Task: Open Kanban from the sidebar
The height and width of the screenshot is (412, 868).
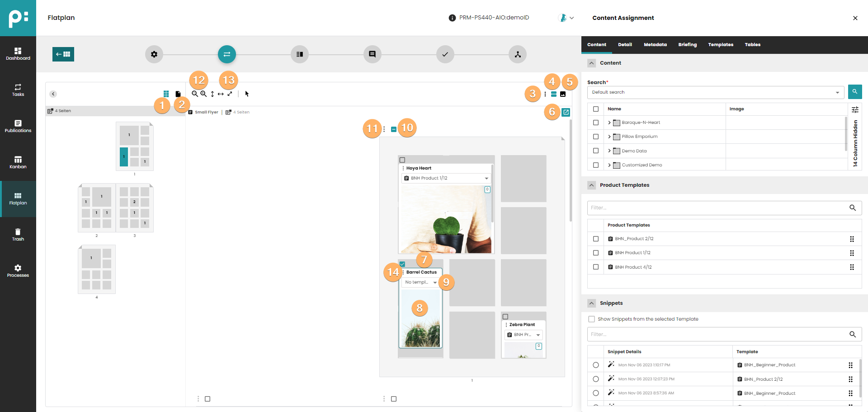Action: coord(18,162)
